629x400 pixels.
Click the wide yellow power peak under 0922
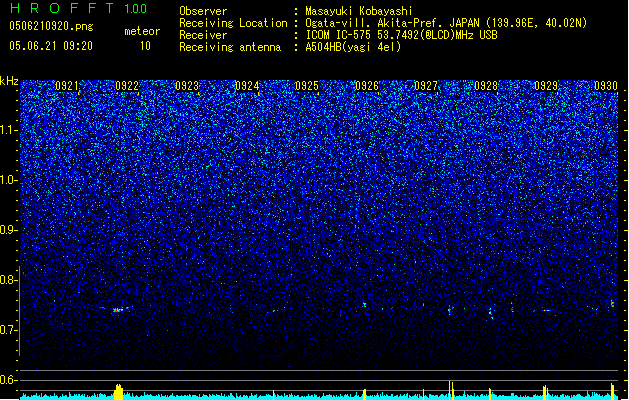[118, 392]
